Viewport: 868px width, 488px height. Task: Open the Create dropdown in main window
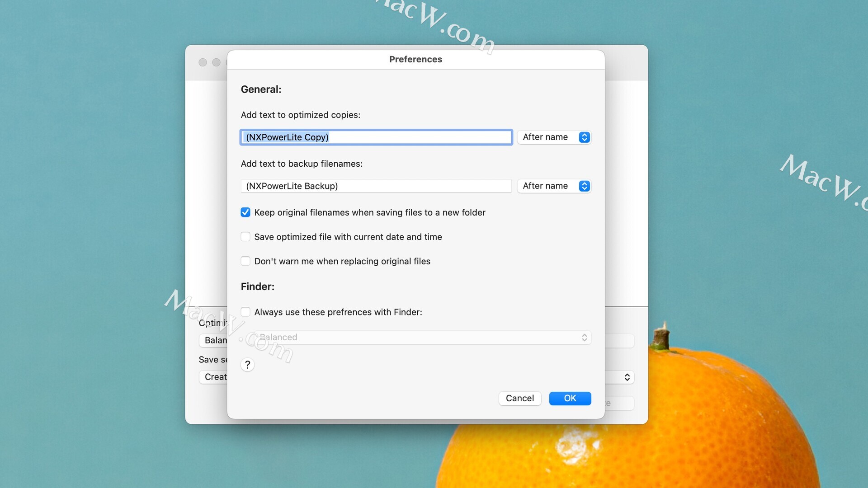(x=213, y=377)
